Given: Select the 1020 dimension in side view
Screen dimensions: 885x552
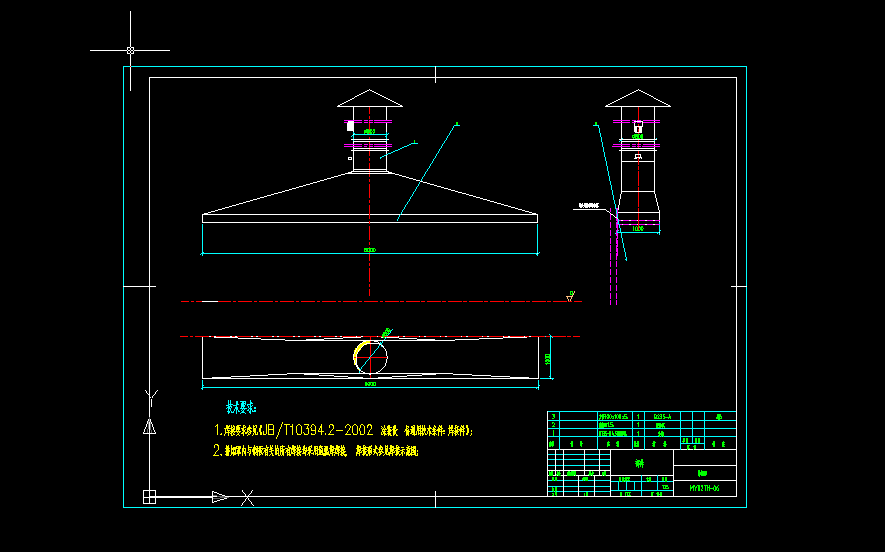Looking at the screenshot, I should pos(638,229).
